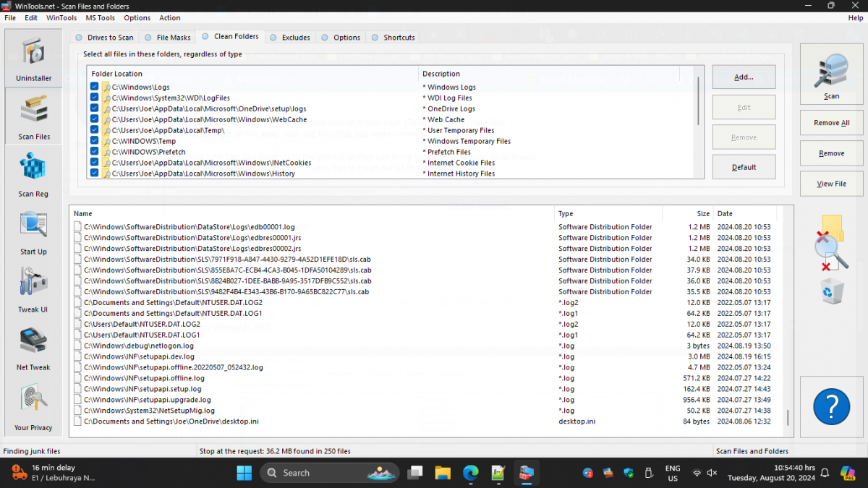Switch to the Drives to Scan tab
The width and height of the screenshot is (868, 488).
tap(104, 38)
